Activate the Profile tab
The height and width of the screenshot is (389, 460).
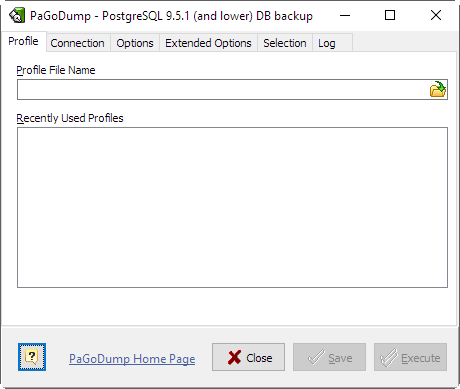pos(23,41)
